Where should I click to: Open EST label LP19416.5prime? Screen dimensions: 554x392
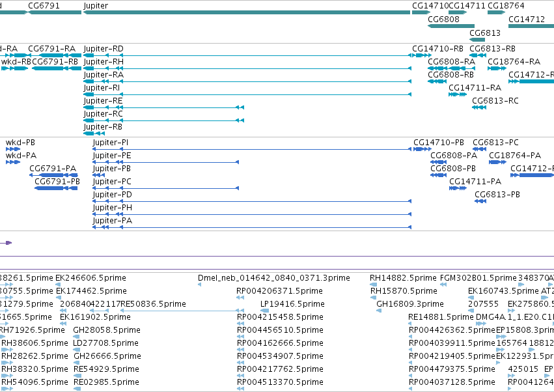pyautogui.click(x=292, y=304)
